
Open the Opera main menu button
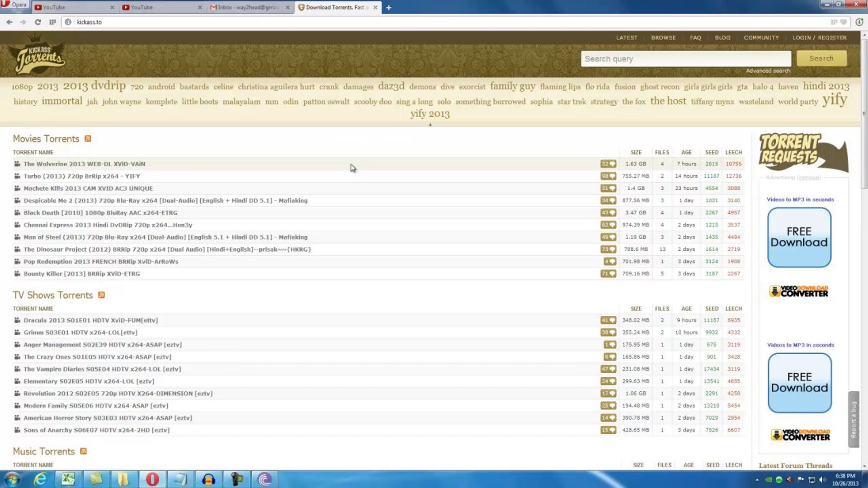[14, 5]
